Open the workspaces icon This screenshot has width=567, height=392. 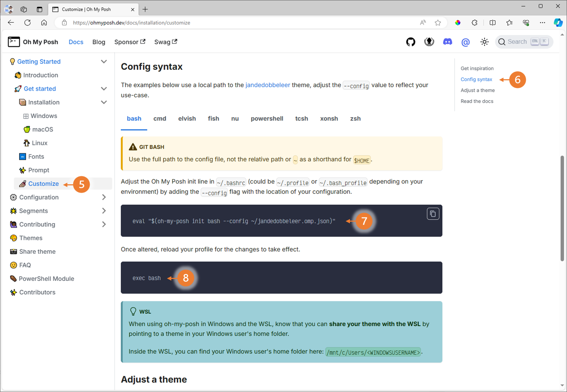24,9
